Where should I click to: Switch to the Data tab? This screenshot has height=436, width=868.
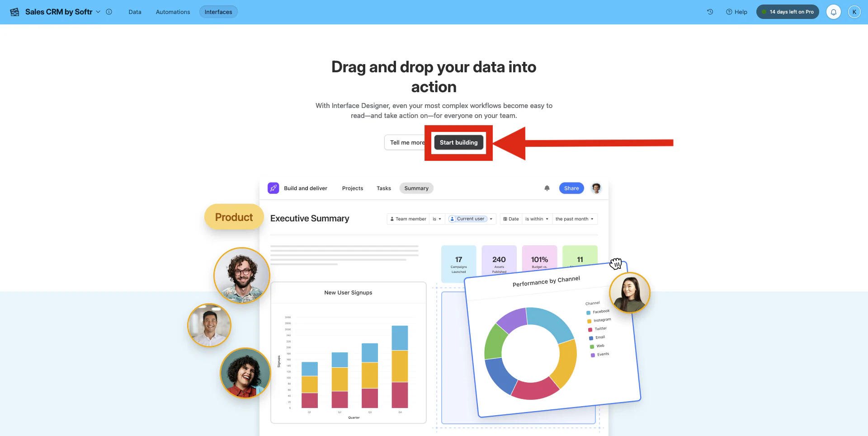coord(135,12)
